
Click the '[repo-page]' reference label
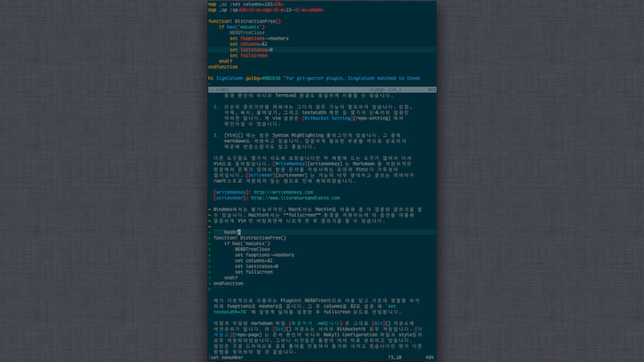click(246, 335)
